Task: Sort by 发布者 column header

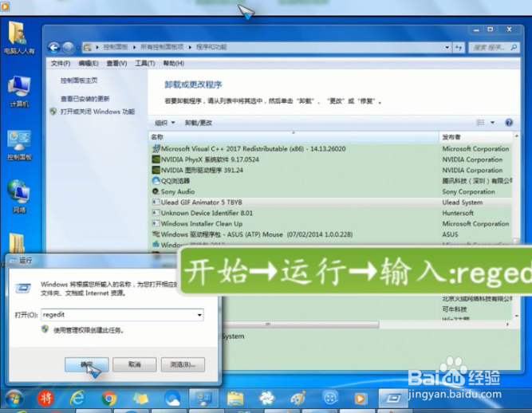Action: pos(476,137)
